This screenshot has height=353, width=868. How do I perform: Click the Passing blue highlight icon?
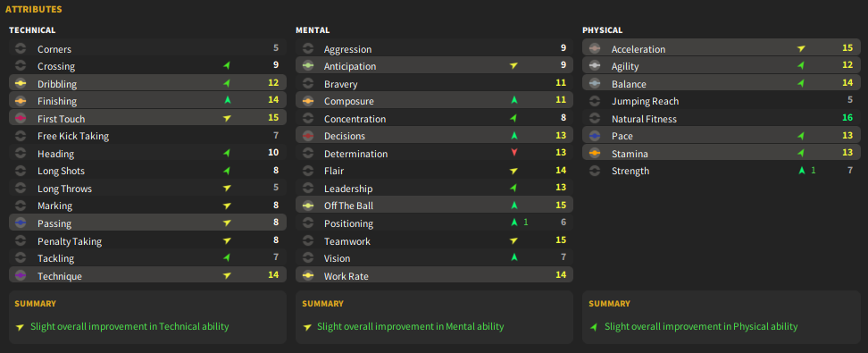[x=21, y=223]
